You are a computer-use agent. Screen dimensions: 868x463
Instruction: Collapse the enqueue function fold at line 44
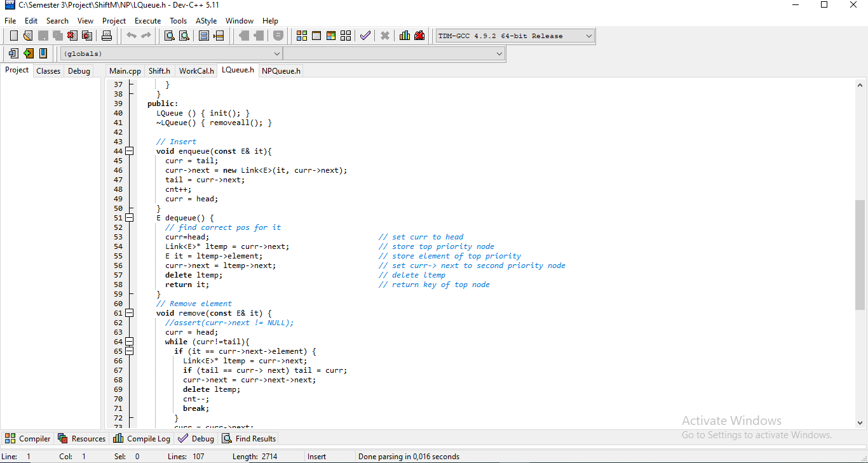pos(130,151)
